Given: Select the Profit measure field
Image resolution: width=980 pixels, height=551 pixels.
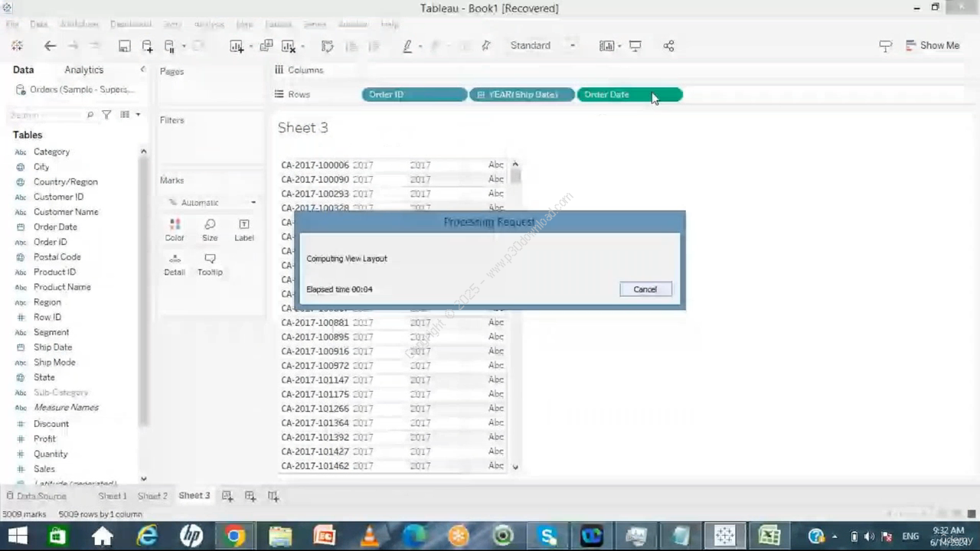Looking at the screenshot, I should point(44,439).
